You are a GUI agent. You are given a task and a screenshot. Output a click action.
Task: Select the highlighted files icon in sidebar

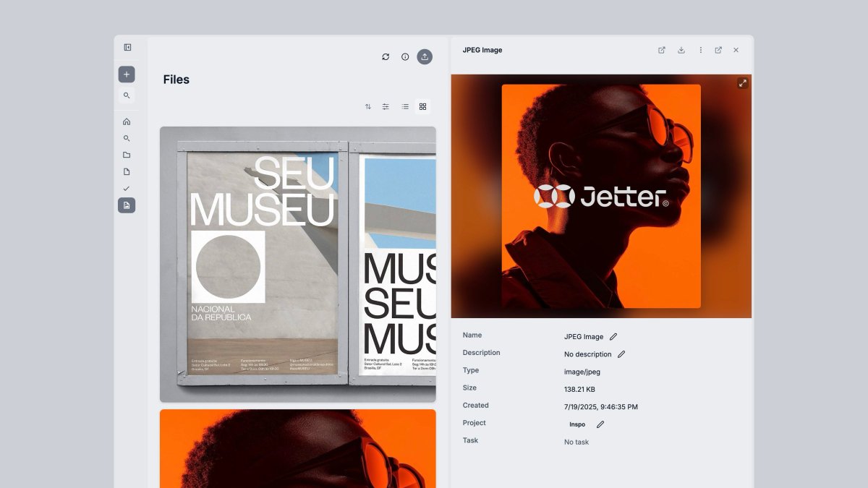(127, 205)
